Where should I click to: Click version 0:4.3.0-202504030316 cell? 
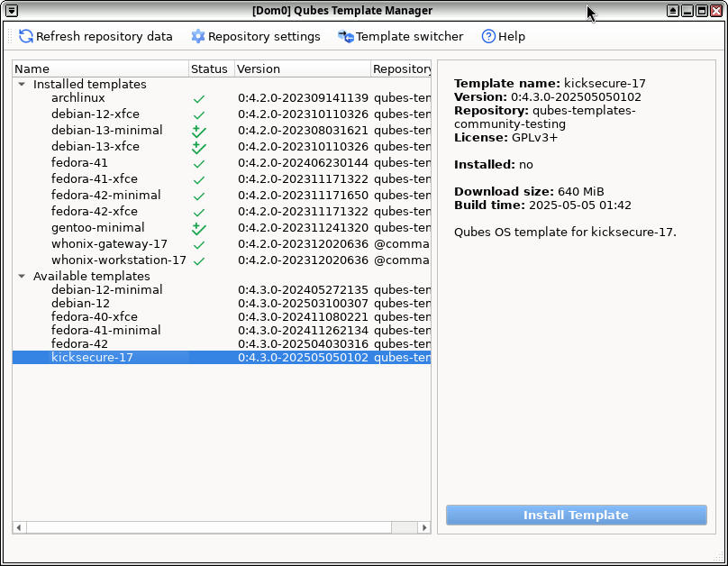tap(303, 343)
